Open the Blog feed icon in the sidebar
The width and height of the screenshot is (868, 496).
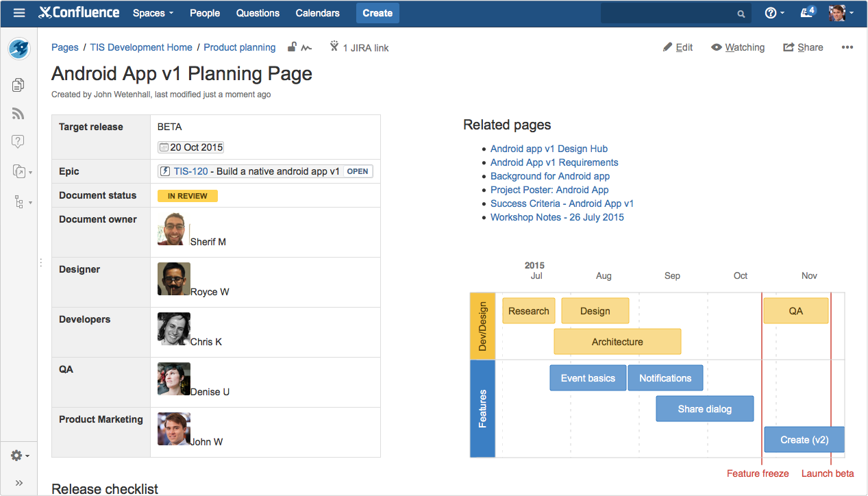click(x=18, y=114)
